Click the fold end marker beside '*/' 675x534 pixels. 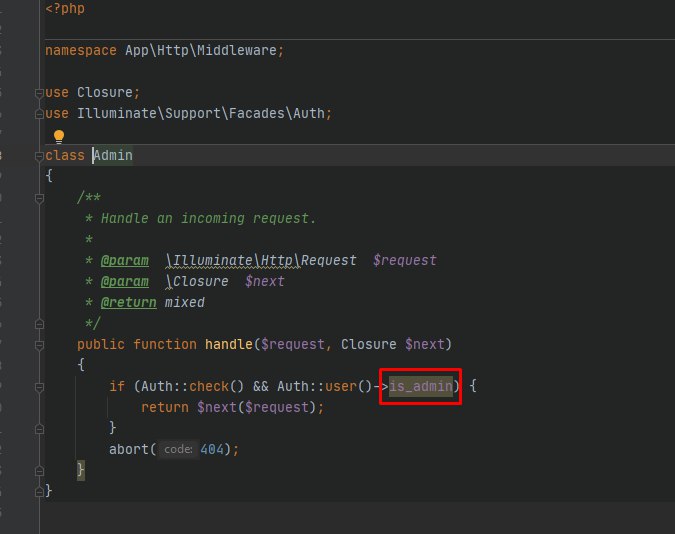click(39, 324)
